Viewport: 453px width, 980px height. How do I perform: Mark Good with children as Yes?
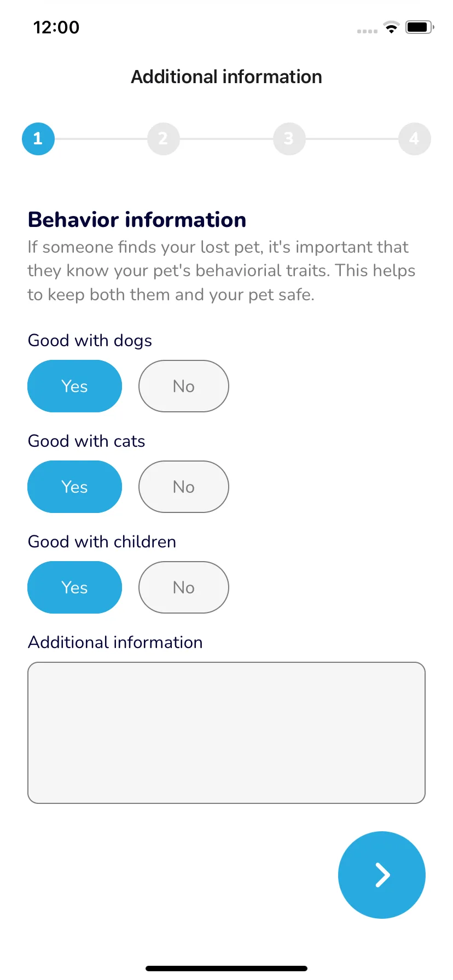coord(75,587)
